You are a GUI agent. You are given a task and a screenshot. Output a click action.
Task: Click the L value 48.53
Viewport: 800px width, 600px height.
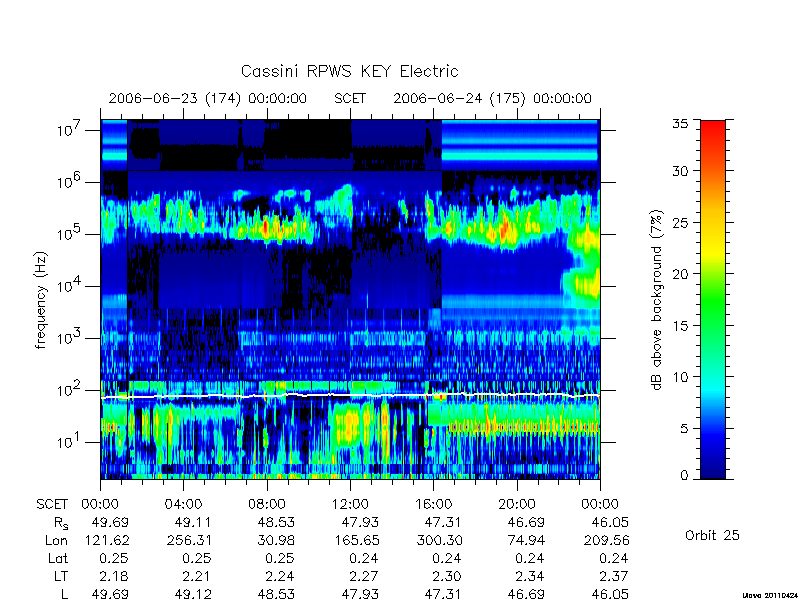tap(276, 594)
